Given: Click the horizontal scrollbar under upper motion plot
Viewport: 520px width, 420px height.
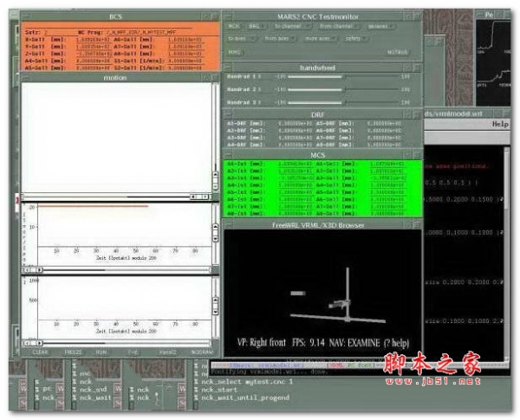Looking at the screenshot, I should [x=116, y=197].
